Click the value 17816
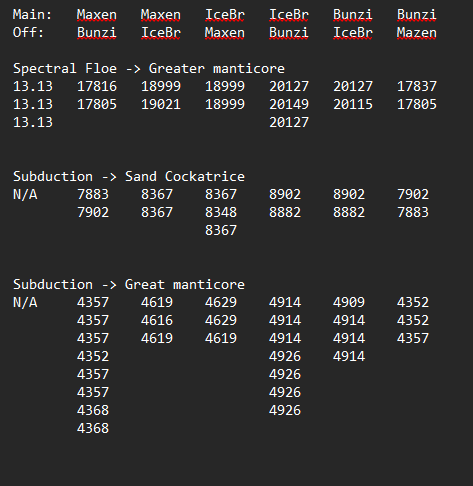The height and width of the screenshot is (486, 473). pyautogui.click(x=97, y=87)
